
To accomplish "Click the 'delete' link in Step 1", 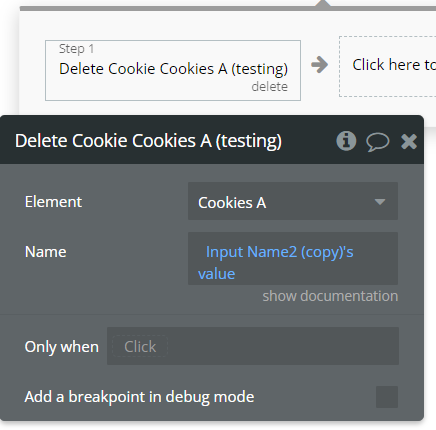I will [x=269, y=87].
